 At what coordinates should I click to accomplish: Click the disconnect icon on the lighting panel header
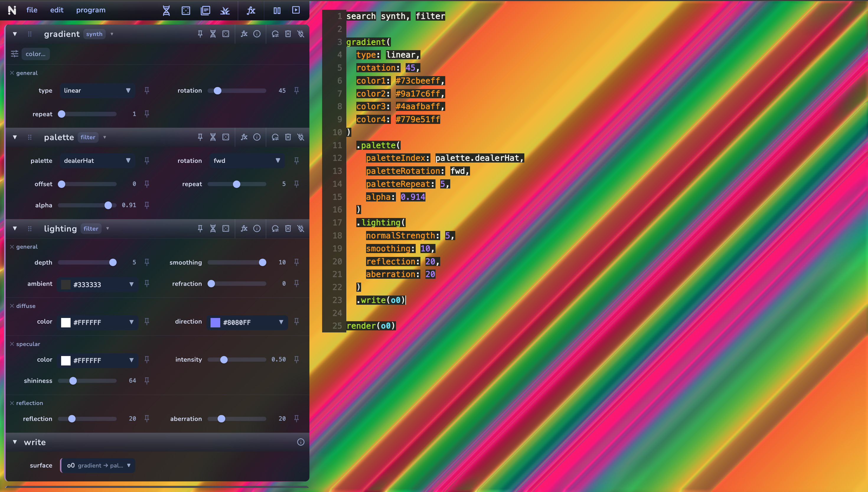tap(301, 228)
